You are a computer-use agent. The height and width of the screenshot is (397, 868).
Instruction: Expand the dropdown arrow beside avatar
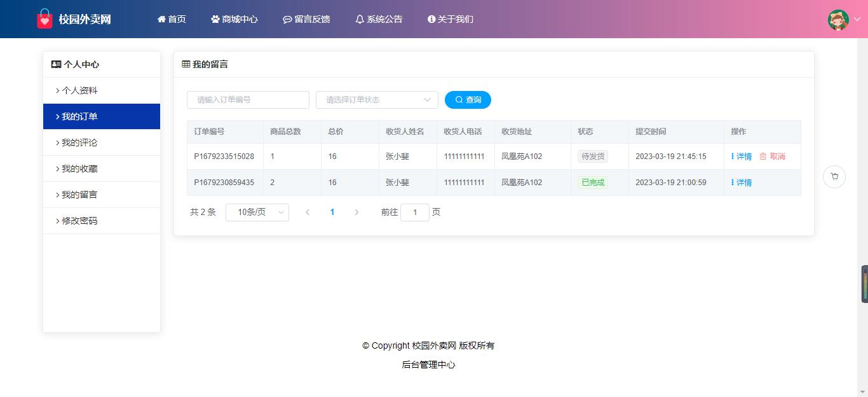coord(857,20)
